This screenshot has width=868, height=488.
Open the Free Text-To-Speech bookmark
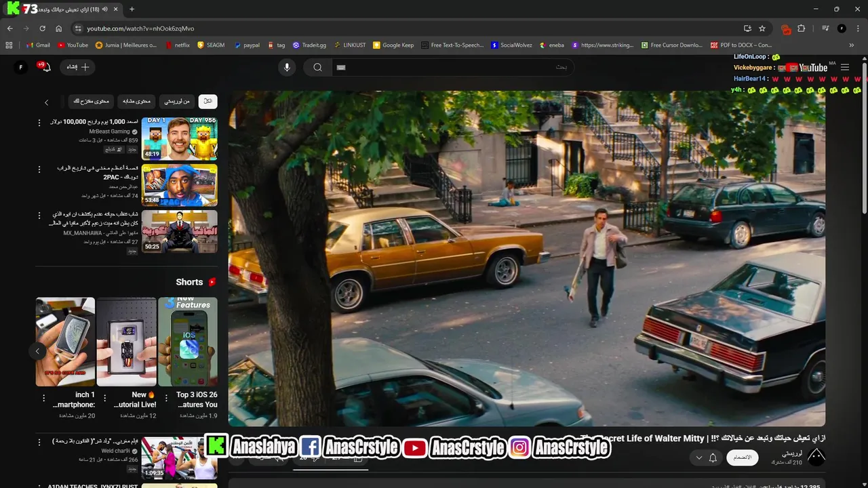pyautogui.click(x=452, y=45)
